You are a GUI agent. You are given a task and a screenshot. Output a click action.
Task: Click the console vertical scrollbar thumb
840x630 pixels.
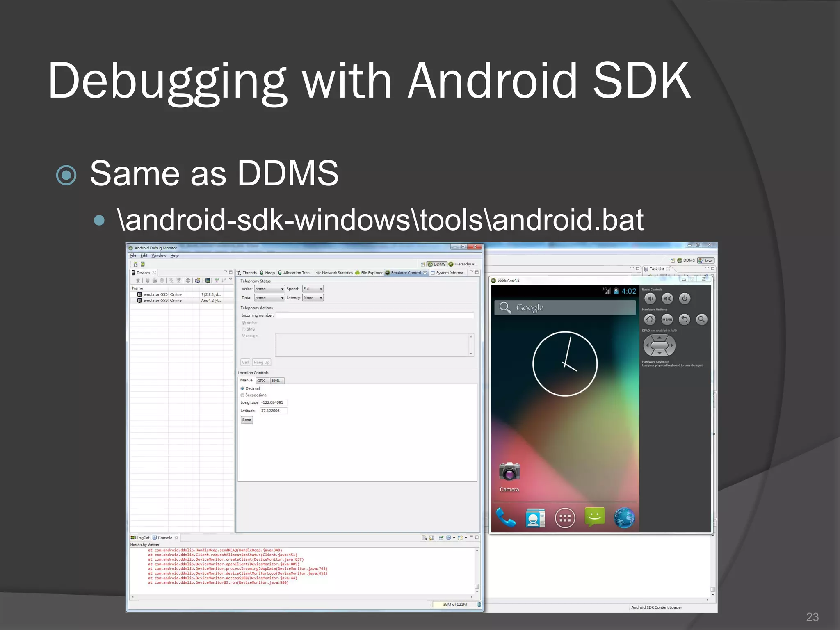point(477,587)
